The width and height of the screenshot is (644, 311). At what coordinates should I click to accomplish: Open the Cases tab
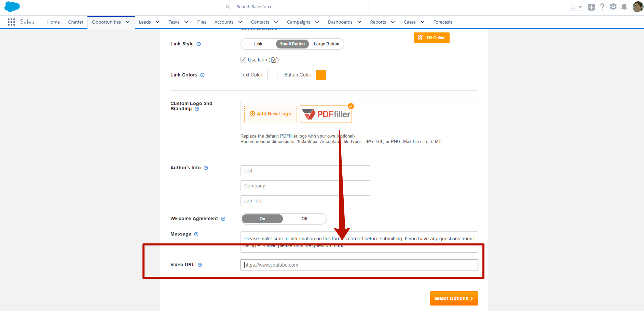tap(410, 22)
